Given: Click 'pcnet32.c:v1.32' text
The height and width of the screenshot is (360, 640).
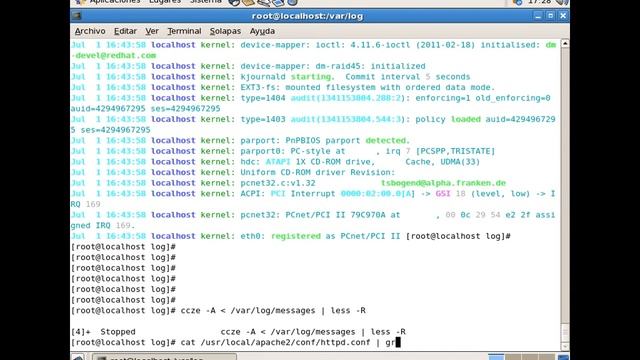Looking at the screenshot, I should point(278,183).
